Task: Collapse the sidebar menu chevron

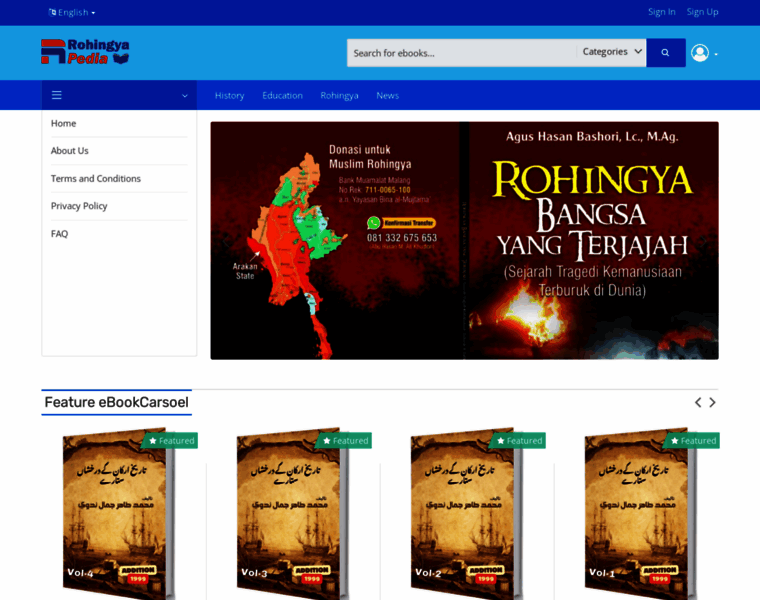Action: 184,96
